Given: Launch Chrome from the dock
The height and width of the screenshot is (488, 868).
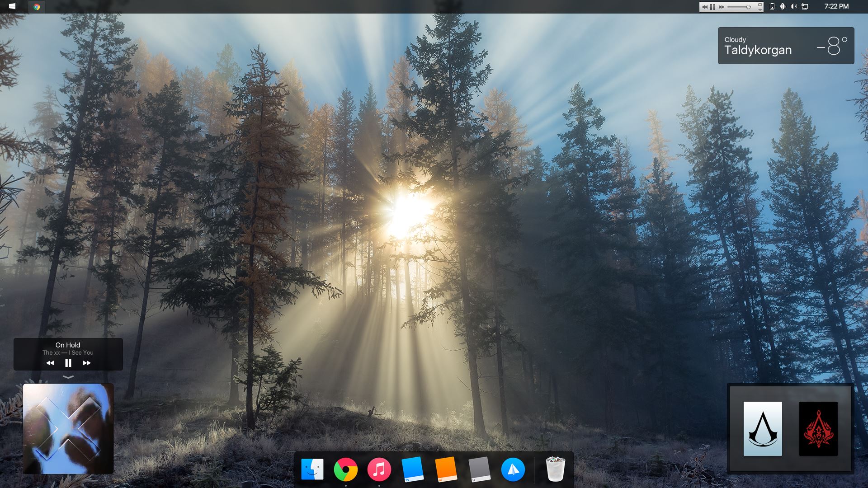Looking at the screenshot, I should [x=345, y=470].
